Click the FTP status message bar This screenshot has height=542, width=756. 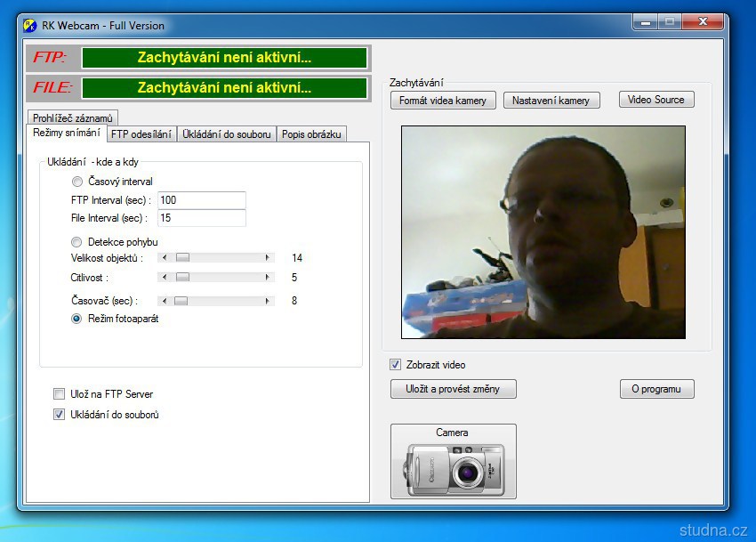pyautogui.click(x=224, y=58)
